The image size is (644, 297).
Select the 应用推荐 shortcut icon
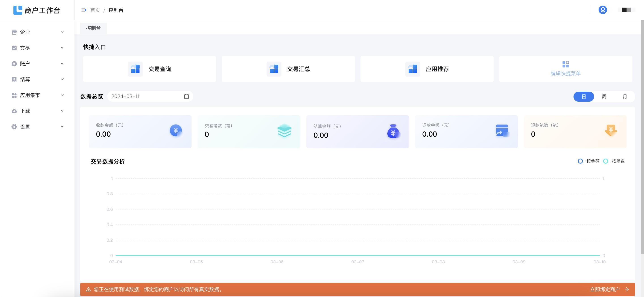click(x=412, y=69)
